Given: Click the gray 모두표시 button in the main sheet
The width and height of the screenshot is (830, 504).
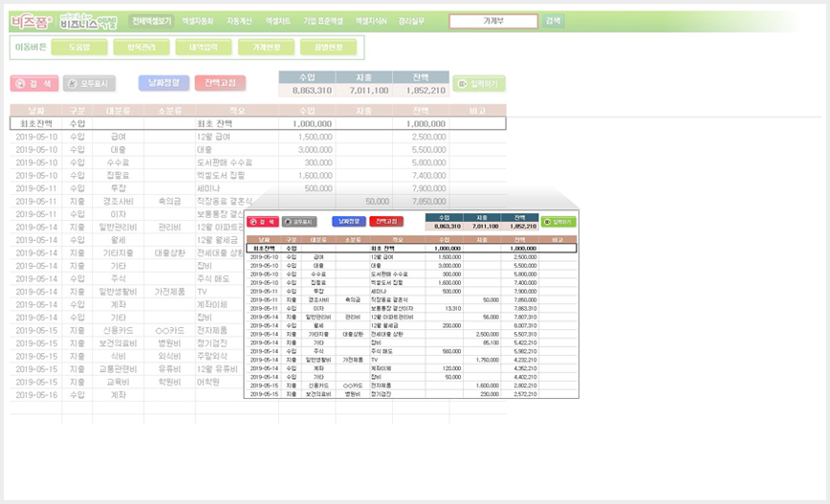Looking at the screenshot, I should 89,83.
